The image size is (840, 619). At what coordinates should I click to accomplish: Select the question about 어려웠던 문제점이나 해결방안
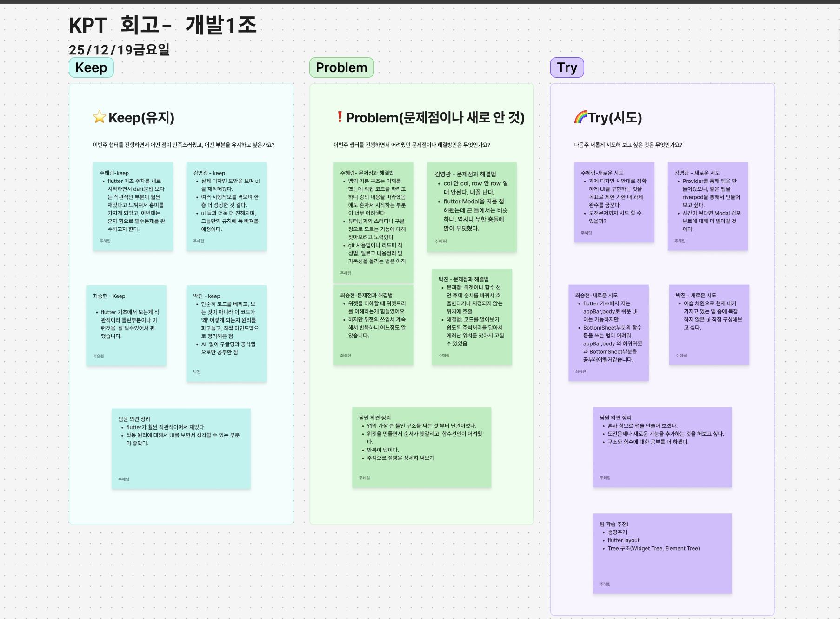(412, 145)
